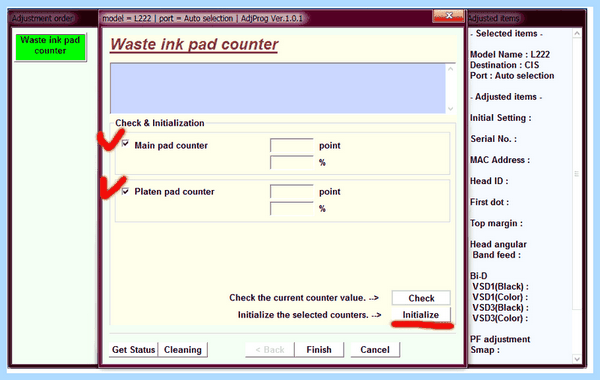Click 'Head angular' entry
The height and width of the screenshot is (380, 600).
point(498,244)
